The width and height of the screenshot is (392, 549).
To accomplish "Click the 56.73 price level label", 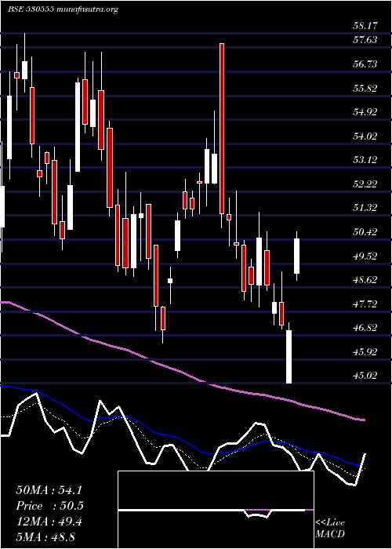I will pyautogui.click(x=365, y=64).
